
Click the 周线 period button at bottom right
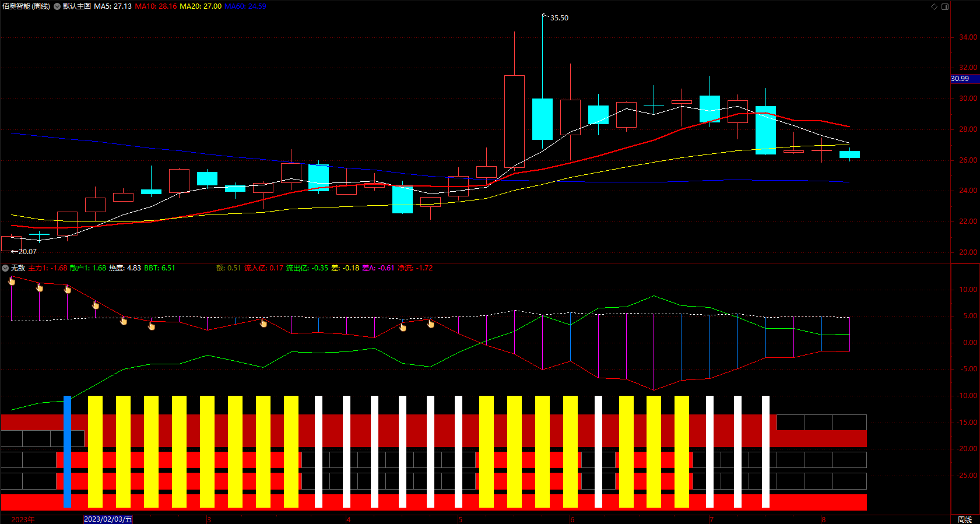[965, 519]
